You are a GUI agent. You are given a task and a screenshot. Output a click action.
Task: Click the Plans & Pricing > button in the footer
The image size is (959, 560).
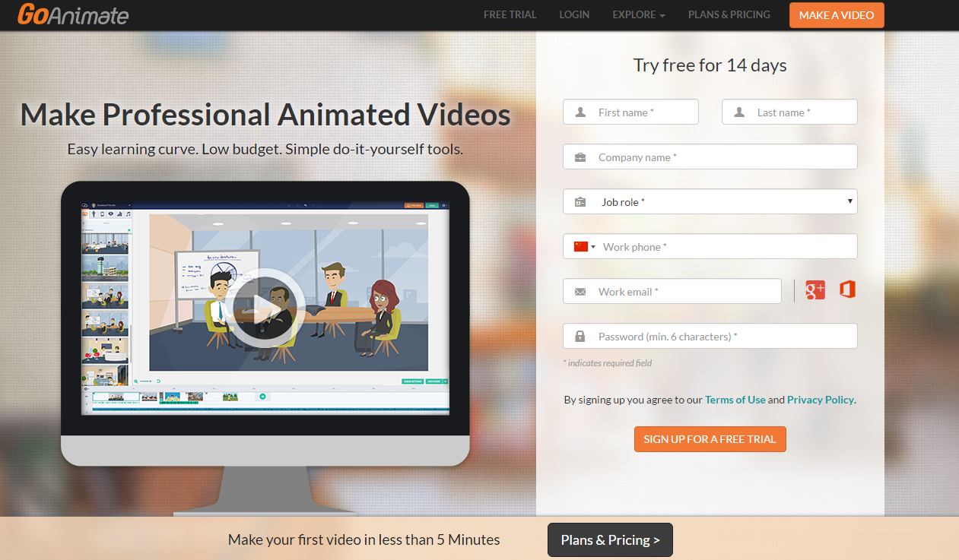click(610, 540)
